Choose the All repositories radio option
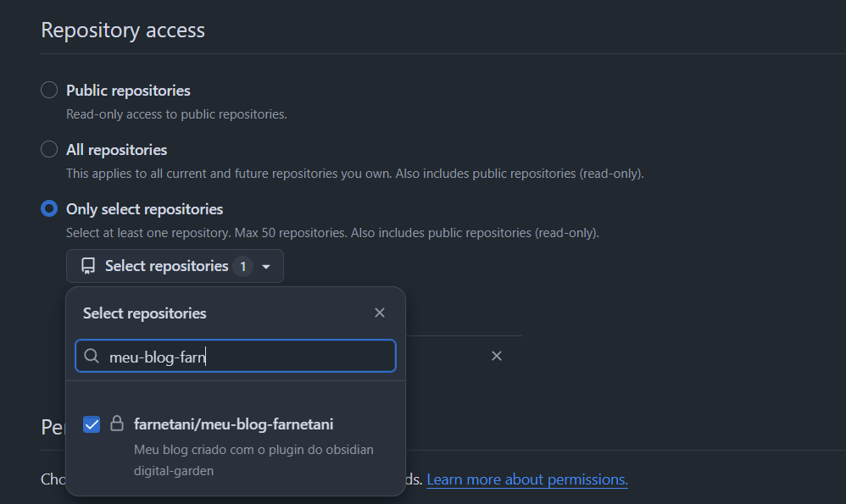 click(50, 150)
